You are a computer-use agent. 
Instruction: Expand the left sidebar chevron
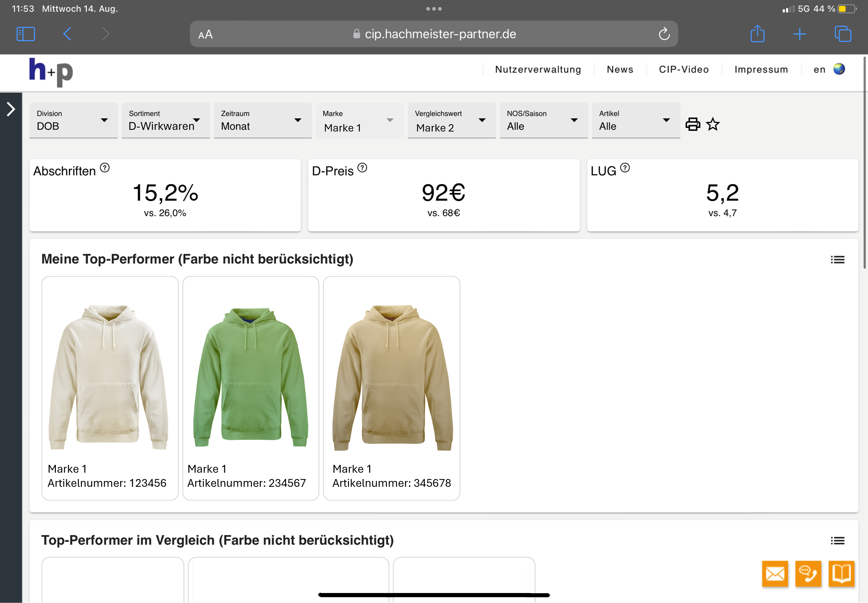click(11, 109)
